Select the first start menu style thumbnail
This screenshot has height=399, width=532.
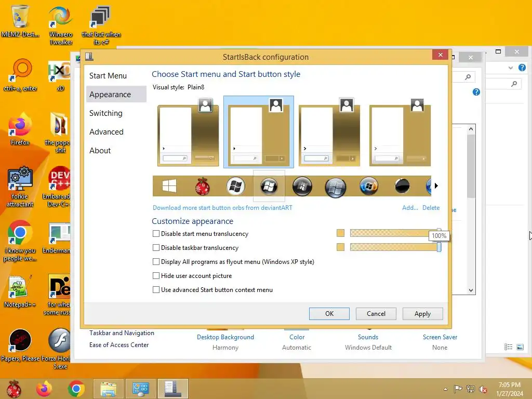tap(188, 132)
